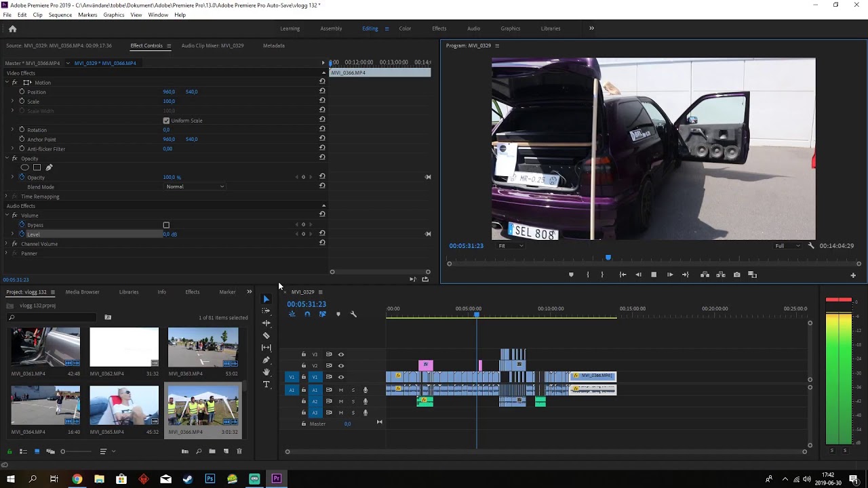
Task: Collapse the Motion effect
Action: [6, 82]
